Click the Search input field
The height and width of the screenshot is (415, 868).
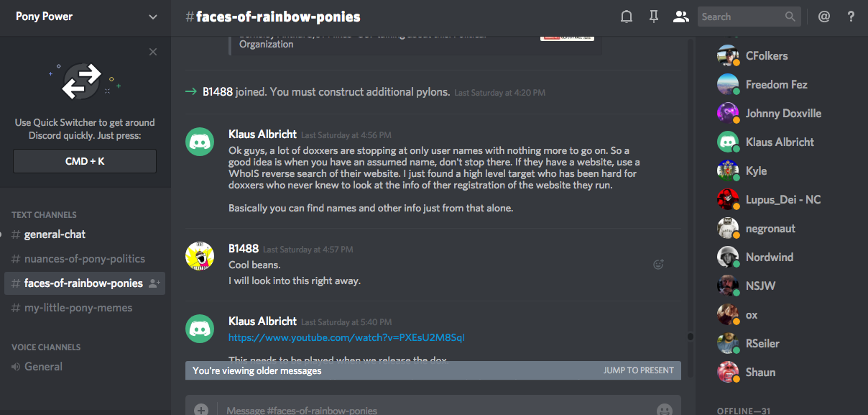tap(740, 17)
